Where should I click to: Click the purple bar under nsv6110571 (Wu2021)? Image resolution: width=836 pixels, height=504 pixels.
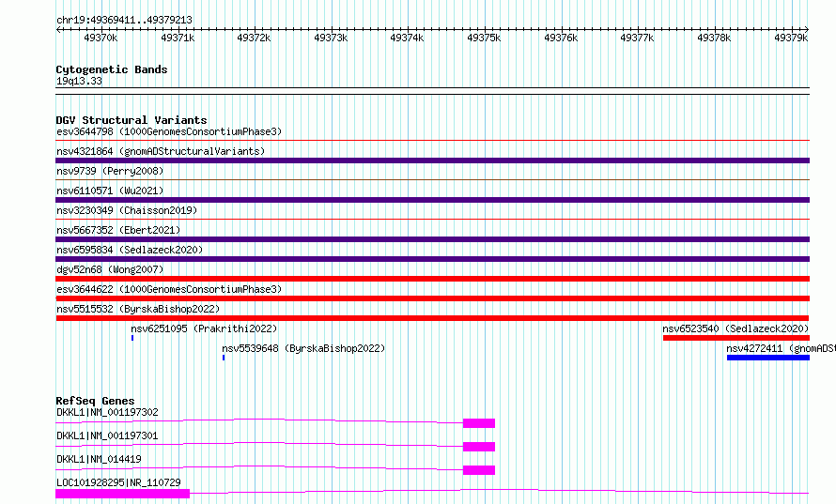[x=432, y=200]
